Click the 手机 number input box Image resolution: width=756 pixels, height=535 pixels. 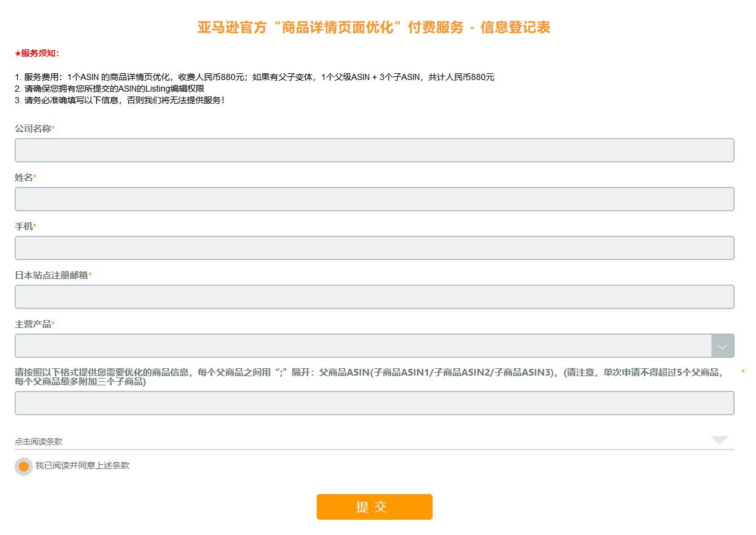[374, 248]
